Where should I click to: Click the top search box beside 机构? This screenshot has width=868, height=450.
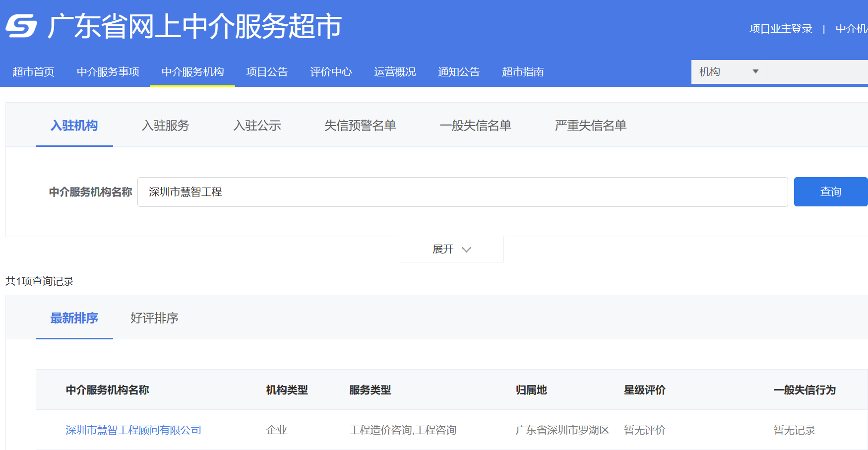pos(817,72)
